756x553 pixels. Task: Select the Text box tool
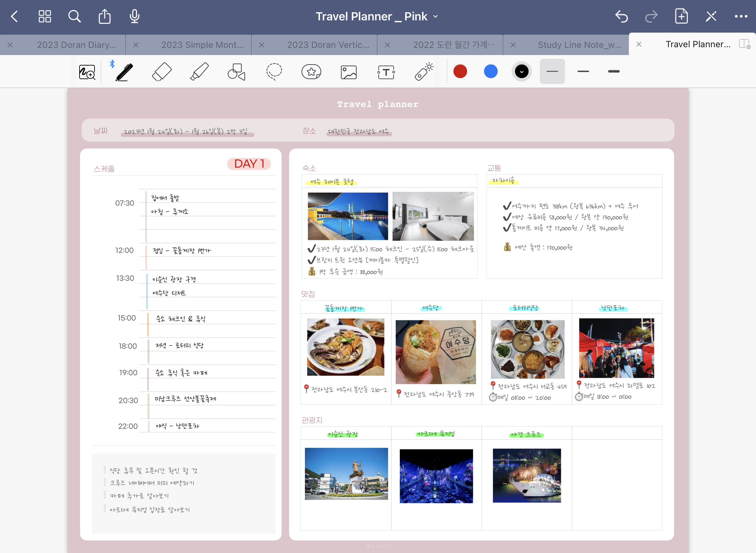point(386,72)
